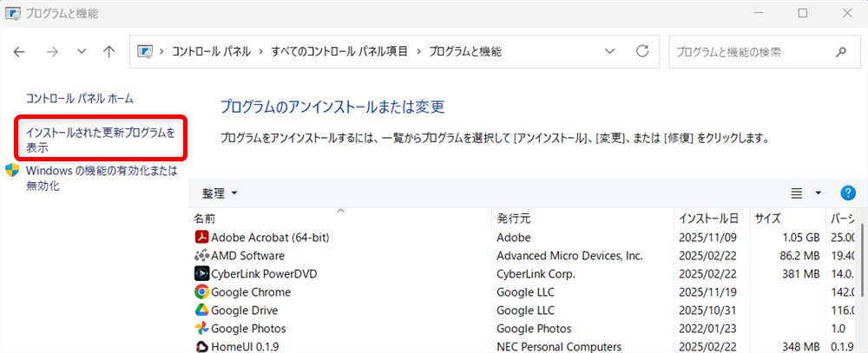
Task: Open help with the blue question icon
Action: point(848,193)
